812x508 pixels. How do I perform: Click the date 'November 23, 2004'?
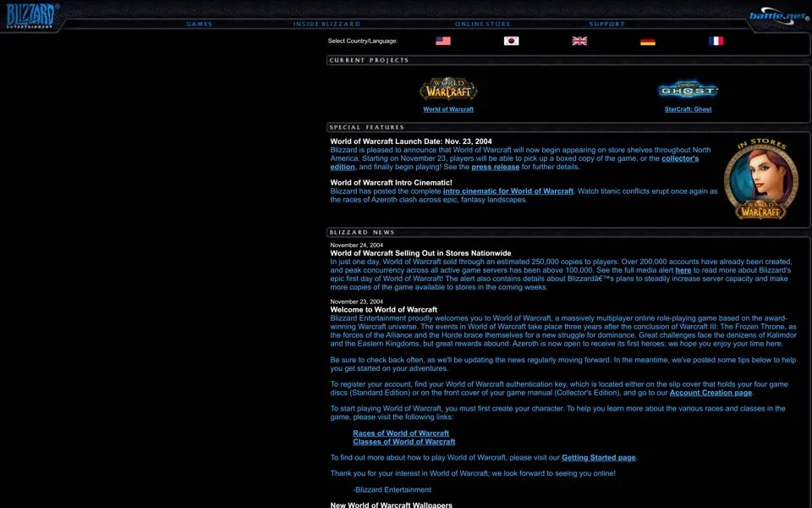(357, 301)
